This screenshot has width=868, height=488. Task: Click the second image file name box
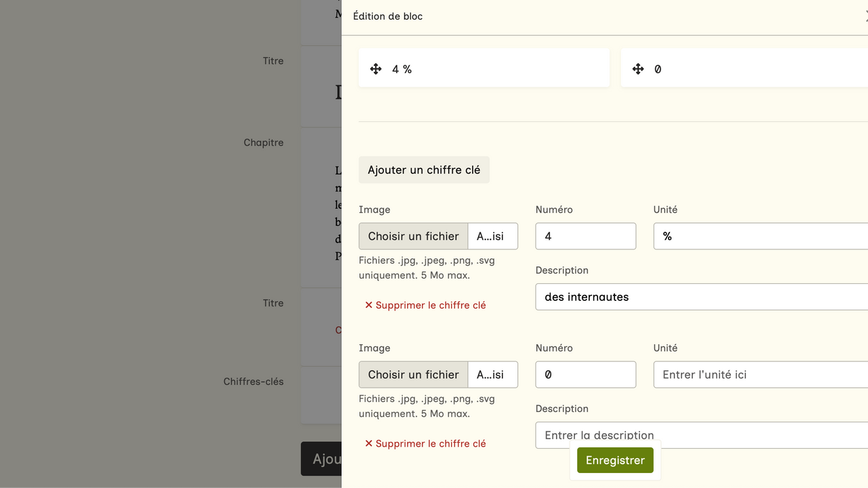click(493, 375)
